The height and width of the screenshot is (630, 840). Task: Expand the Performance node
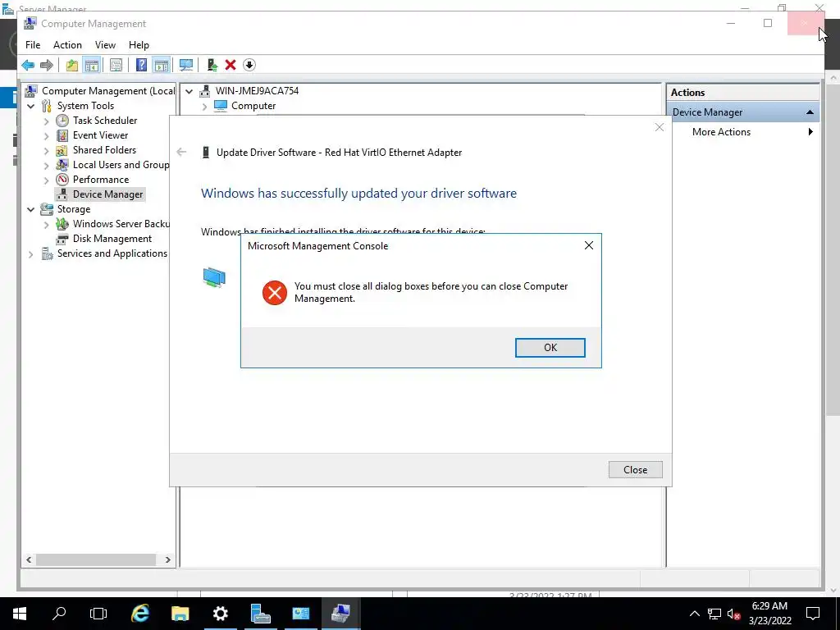click(47, 180)
